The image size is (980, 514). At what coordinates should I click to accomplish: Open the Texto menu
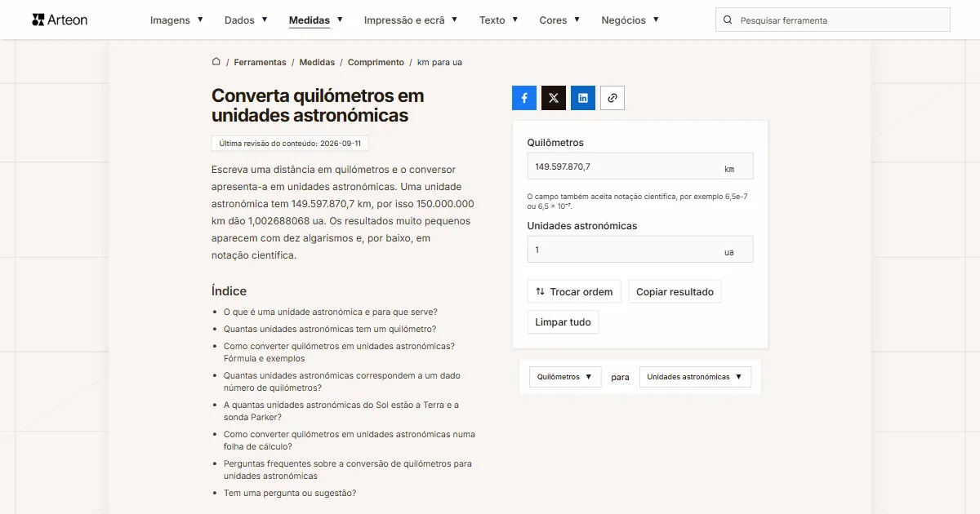point(498,20)
